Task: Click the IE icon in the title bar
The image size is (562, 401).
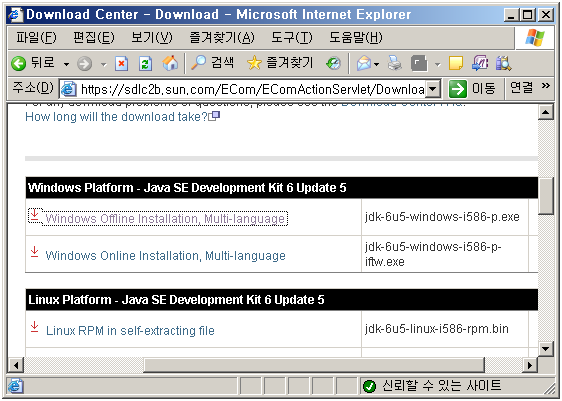Action: (16, 15)
